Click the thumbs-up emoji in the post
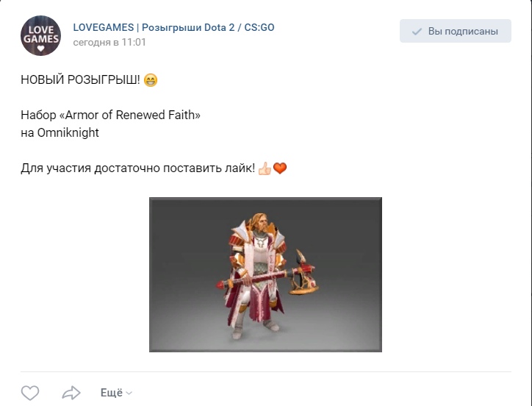532x406 pixels. [265, 169]
